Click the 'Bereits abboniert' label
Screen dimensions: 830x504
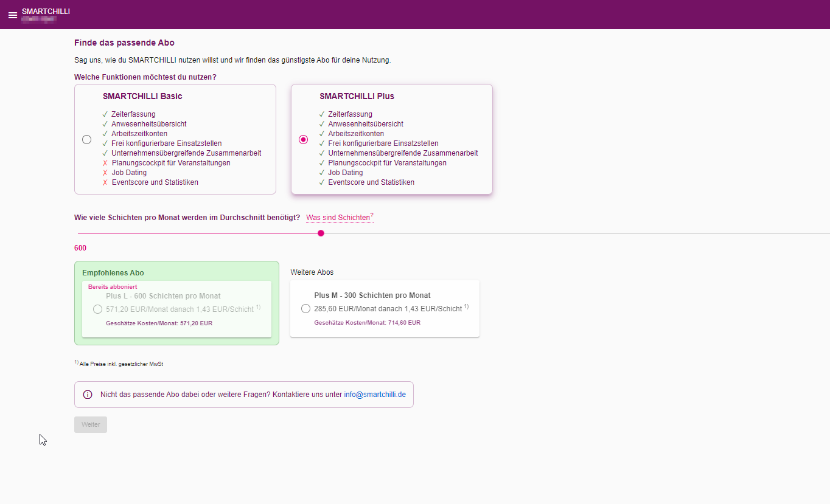113,287
